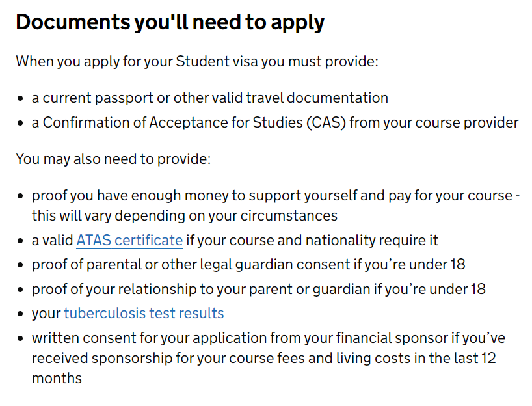This screenshot has height=406, width=532.
Task: Click the 'You may also need to provide' text
Action: (x=113, y=159)
